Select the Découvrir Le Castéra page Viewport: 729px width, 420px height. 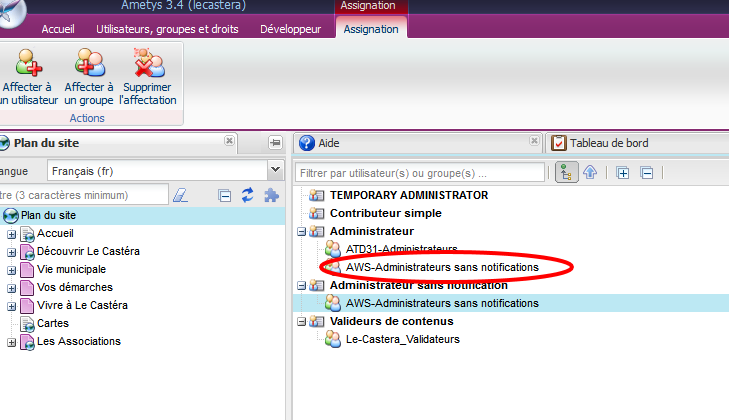click(88, 251)
